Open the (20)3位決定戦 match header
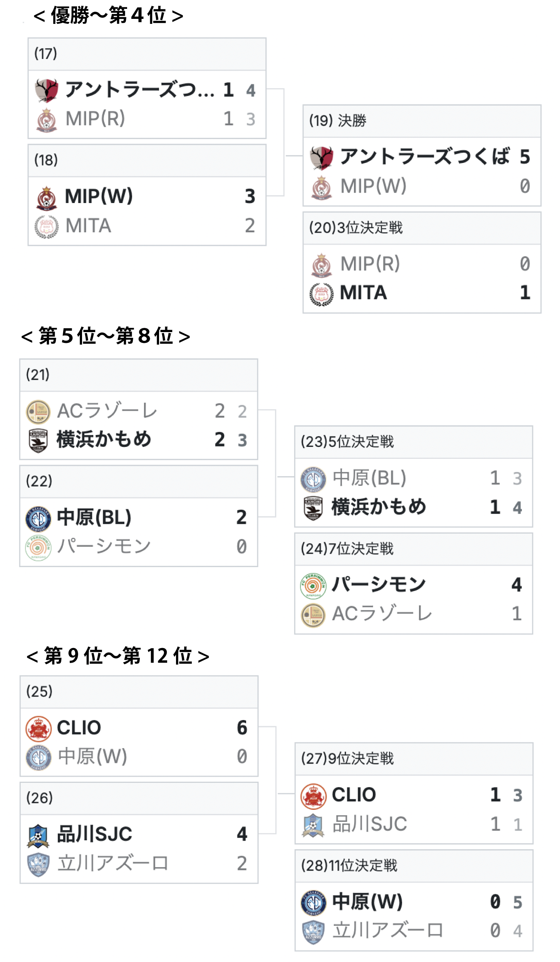Viewport: 560px width, 962px height. point(422,228)
